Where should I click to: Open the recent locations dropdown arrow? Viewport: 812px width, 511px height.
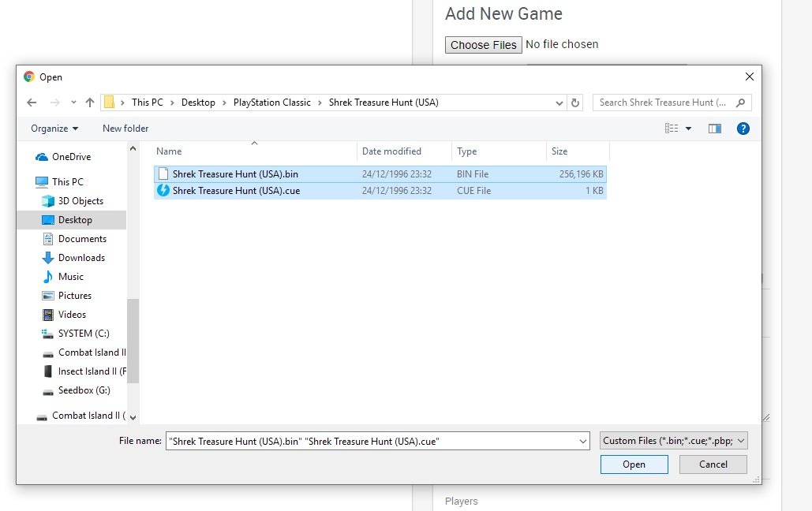tap(73, 103)
